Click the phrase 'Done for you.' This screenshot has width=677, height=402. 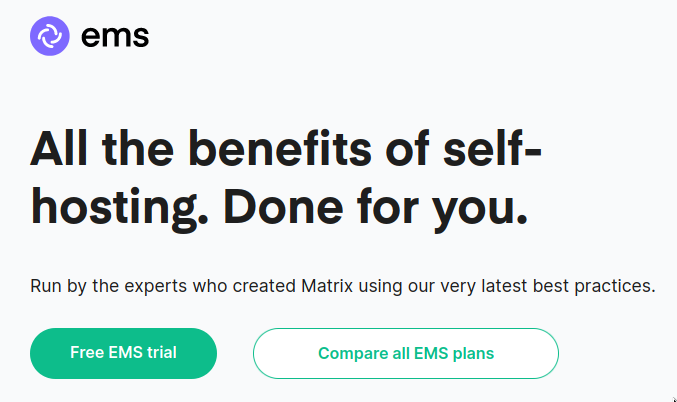tap(375, 208)
